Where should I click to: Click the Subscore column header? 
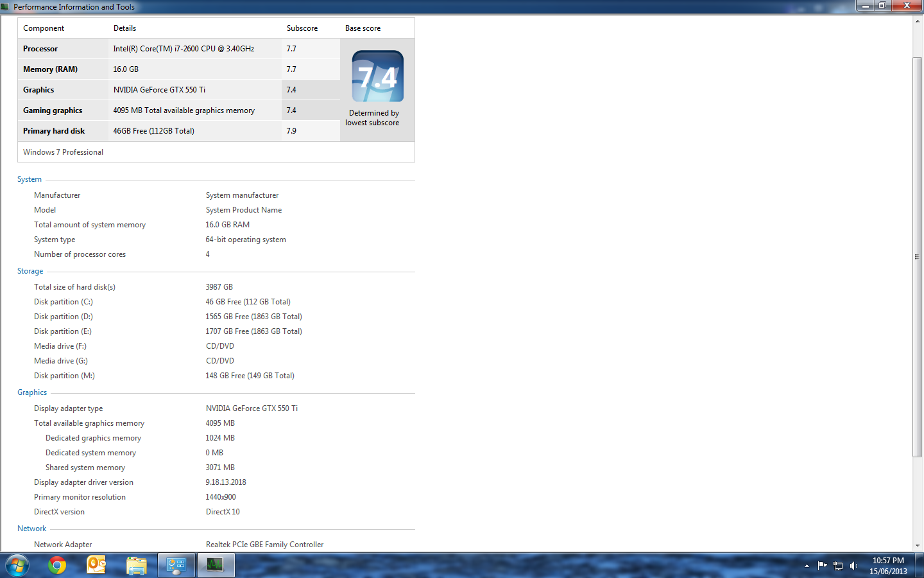tap(302, 28)
